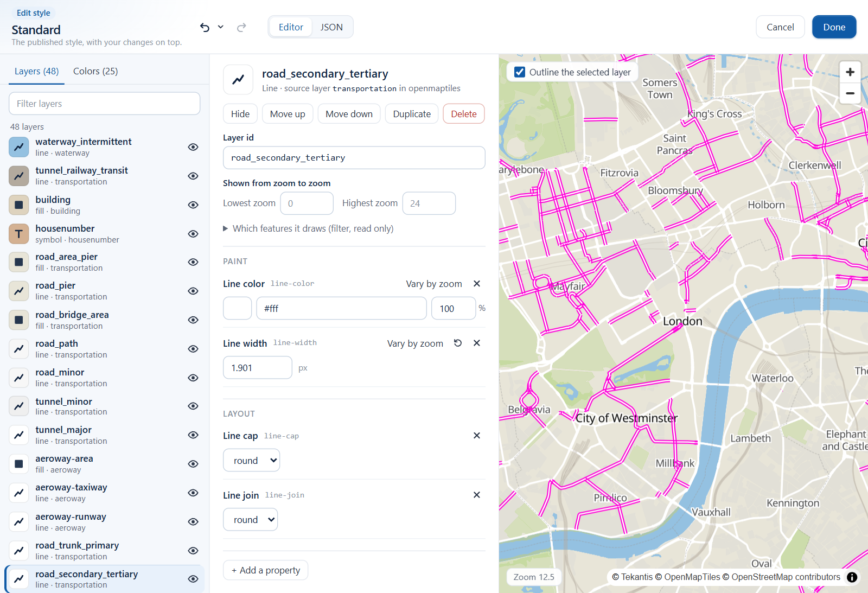Reset Line width to default

coord(458,343)
